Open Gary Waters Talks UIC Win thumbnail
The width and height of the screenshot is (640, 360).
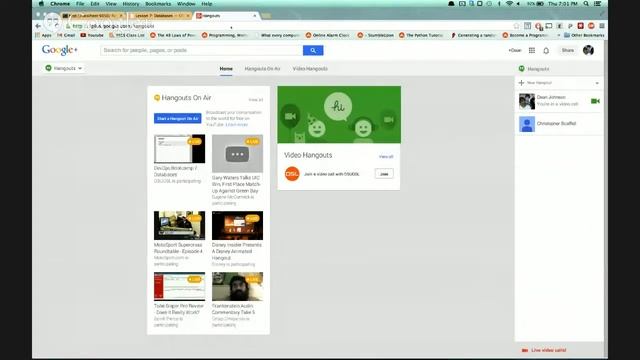pos(238,153)
